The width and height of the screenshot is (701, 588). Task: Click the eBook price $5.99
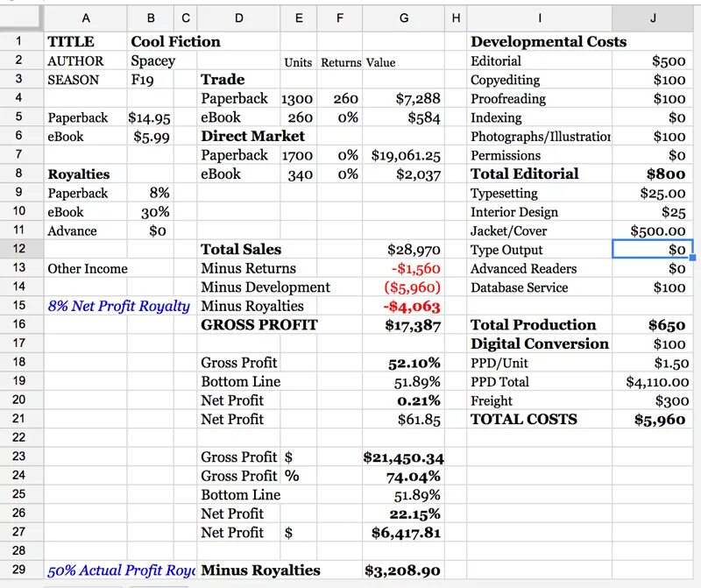(151, 137)
